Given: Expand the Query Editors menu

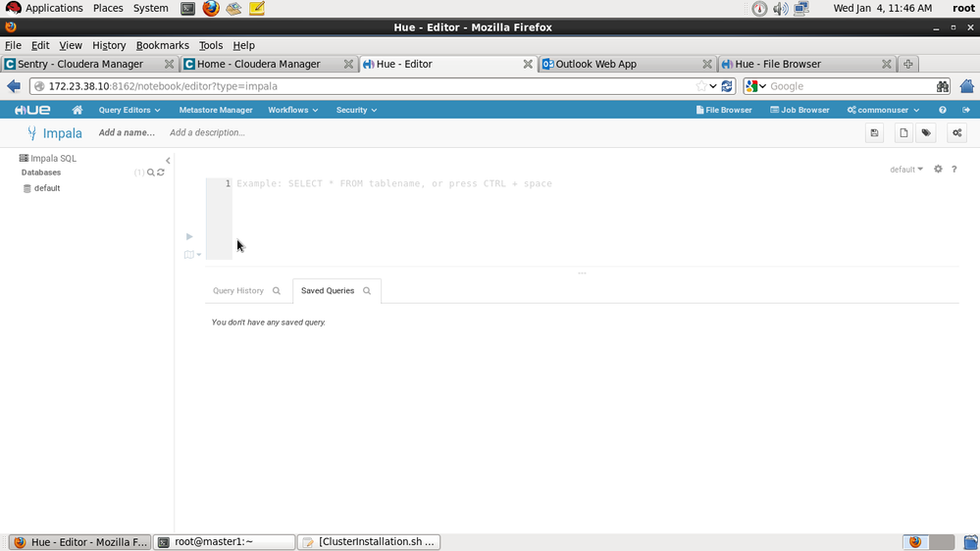Looking at the screenshot, I should [x=129, y=110].
